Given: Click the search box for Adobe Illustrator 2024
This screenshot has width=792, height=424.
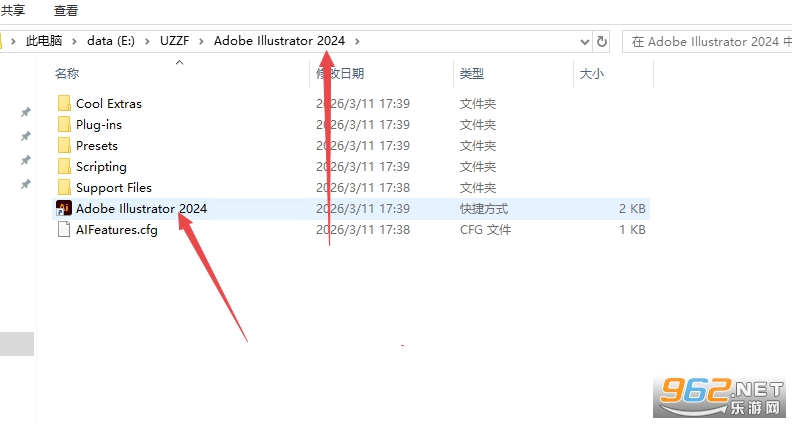Looking at the screenshot, I should click(707, 41).
